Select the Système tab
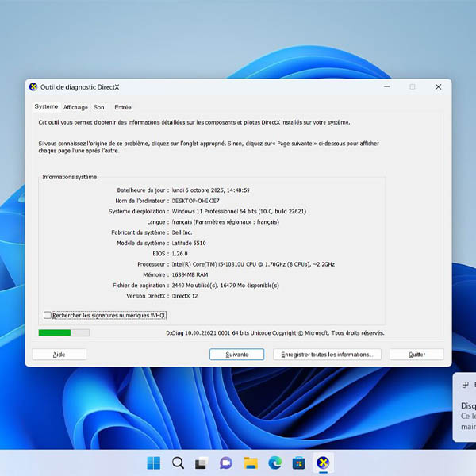This screenshot has height=476, width=476. [x=46, y=106]
